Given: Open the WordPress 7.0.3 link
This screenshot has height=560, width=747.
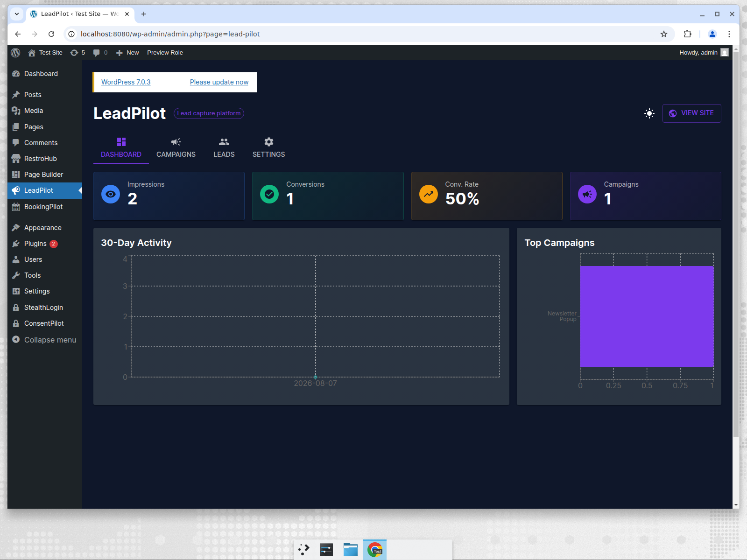Looking at the screenshot, I should click(x=126, y=82).
